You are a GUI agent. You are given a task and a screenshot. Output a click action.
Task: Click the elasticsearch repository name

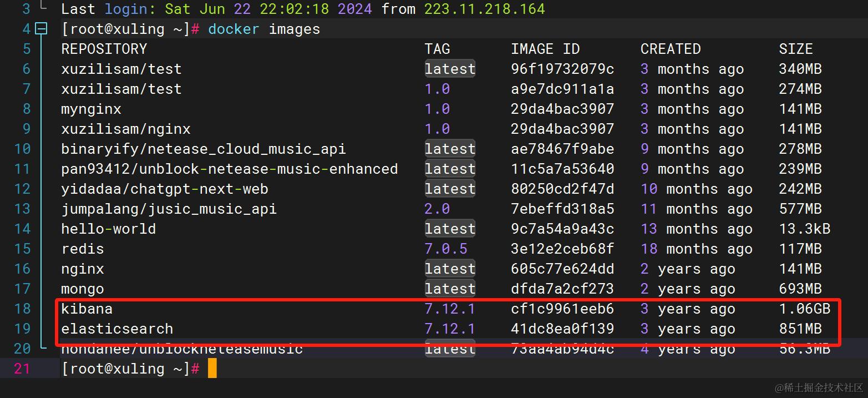[117, 329]
